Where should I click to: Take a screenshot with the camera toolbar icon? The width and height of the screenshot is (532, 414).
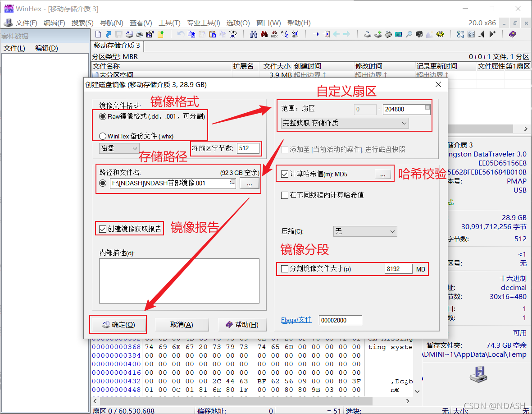tap(418, 34)
